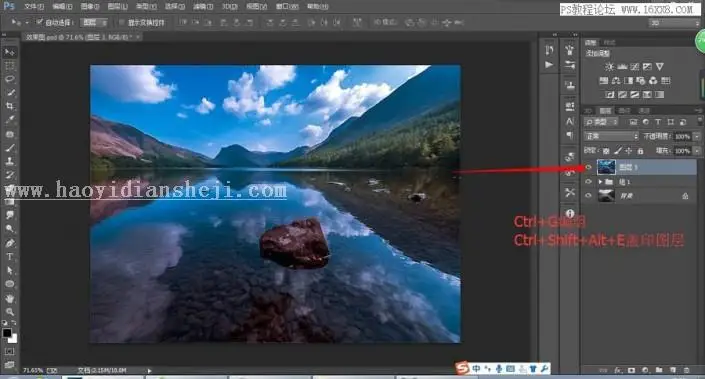Add a Brightness/Contrast adjustment

tap(609, 67)
